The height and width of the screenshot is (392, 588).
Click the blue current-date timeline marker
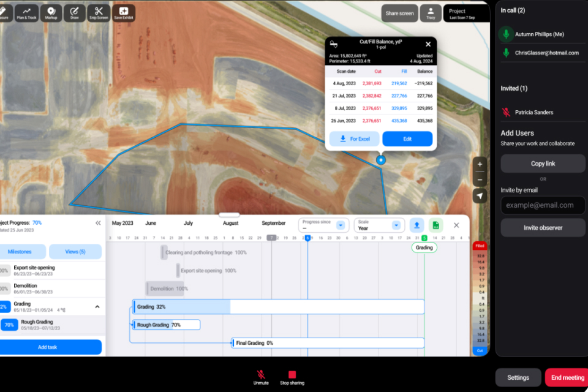pos(307,238)
